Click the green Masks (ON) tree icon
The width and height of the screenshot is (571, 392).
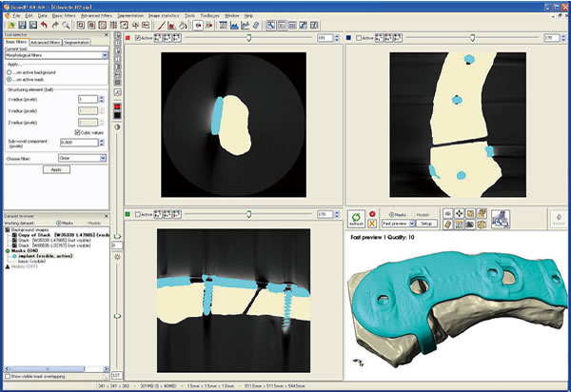point(8,251)
